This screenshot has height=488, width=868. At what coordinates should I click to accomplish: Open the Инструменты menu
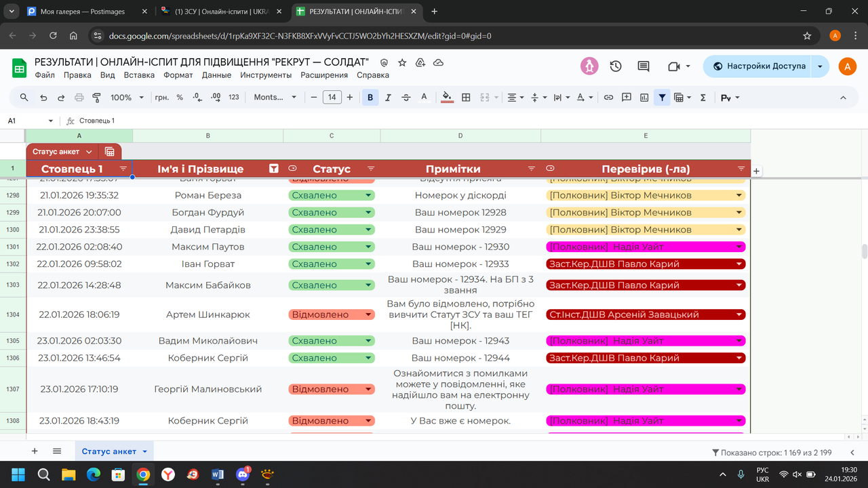266,75
